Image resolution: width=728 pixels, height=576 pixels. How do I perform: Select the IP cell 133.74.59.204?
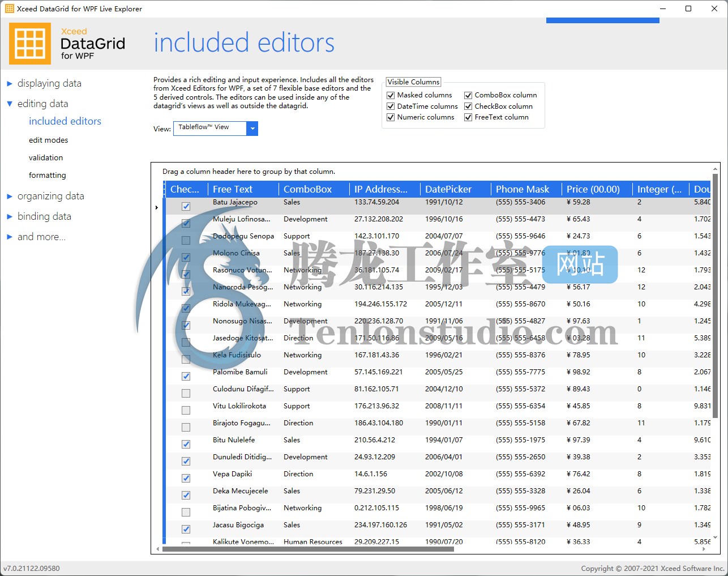point(376,202)
